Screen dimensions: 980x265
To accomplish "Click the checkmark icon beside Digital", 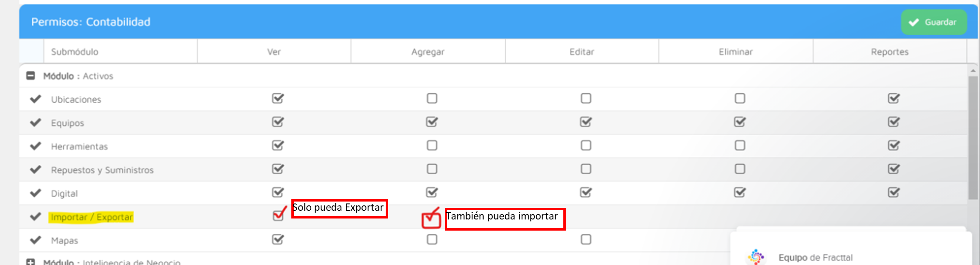I will point(35,193).
